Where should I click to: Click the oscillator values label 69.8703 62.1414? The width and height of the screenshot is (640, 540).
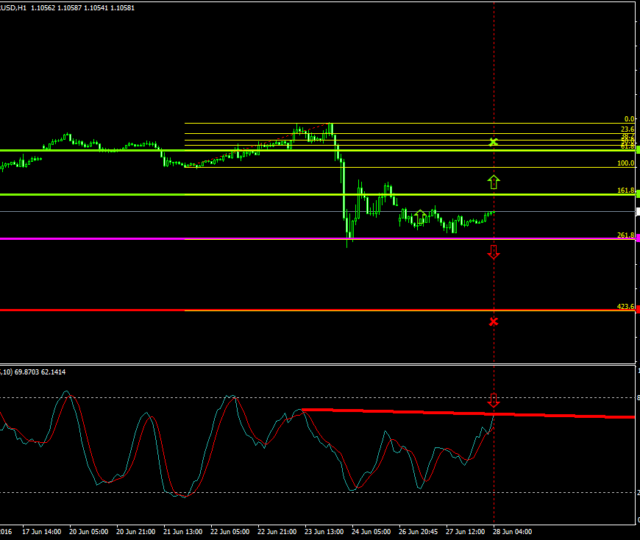pos(40,372)
